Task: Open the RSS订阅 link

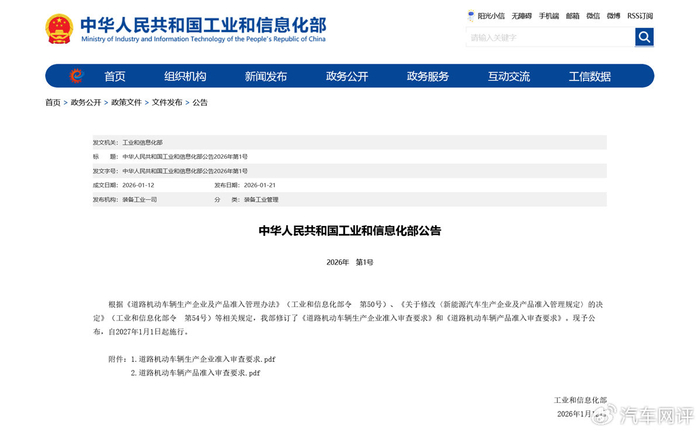Action: [x=640, y=16]
